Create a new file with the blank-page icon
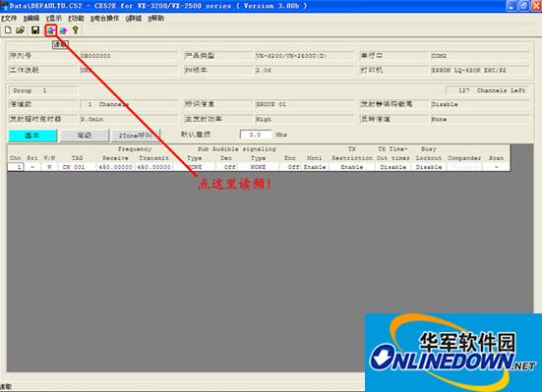The height and width of the screenshot is (392, 542). click(8, 30)
